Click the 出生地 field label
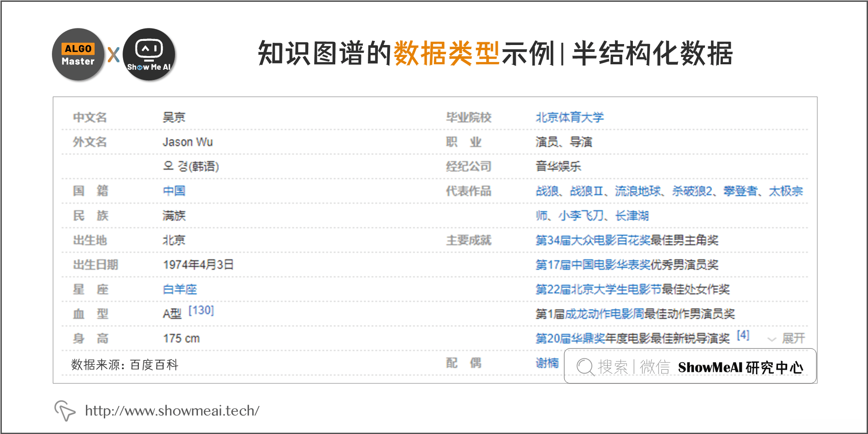The height and width of the screenshot is (434, 868). [90, 240]
